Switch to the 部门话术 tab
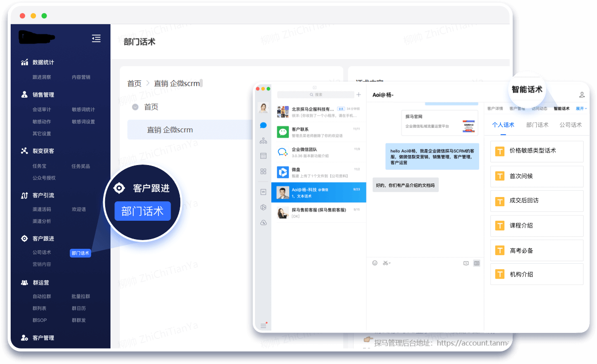The image size is (597, 364). (538, 125)
